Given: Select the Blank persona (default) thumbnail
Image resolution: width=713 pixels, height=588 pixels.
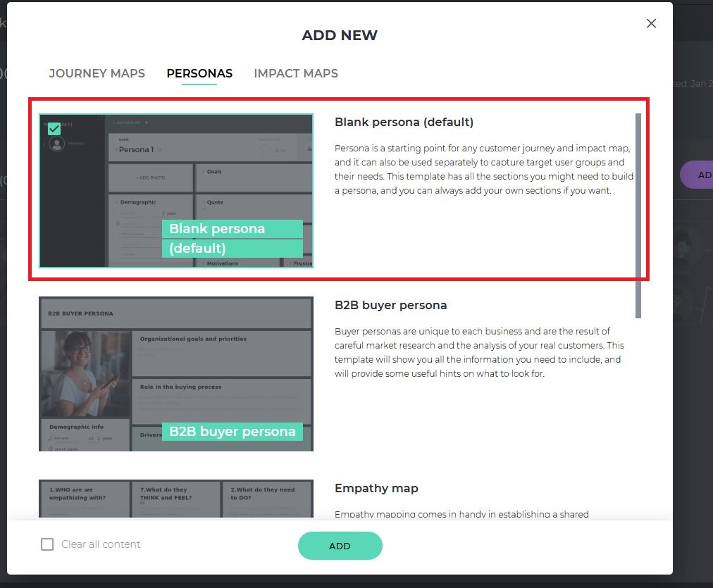Looking at the screenshot, I should coord(176,190).
